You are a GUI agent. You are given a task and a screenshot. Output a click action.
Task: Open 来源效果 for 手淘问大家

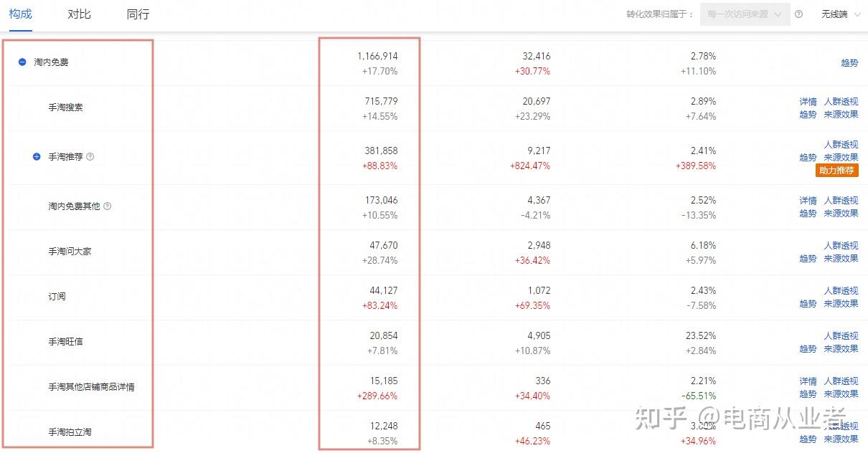tap(841, 258)
